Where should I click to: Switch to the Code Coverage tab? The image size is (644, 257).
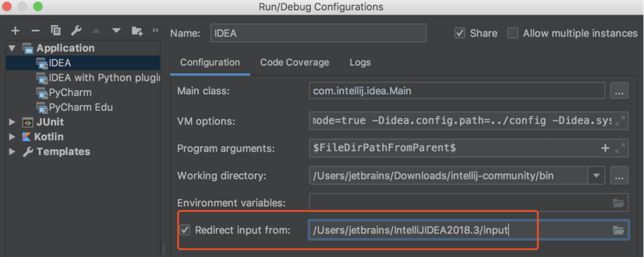point(294,62)
